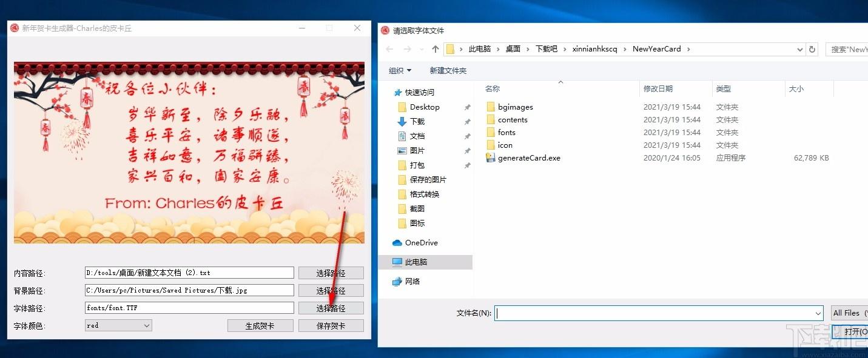Click 选择路径 button for 内容路径
868x358 pixels.
(331, 273)
